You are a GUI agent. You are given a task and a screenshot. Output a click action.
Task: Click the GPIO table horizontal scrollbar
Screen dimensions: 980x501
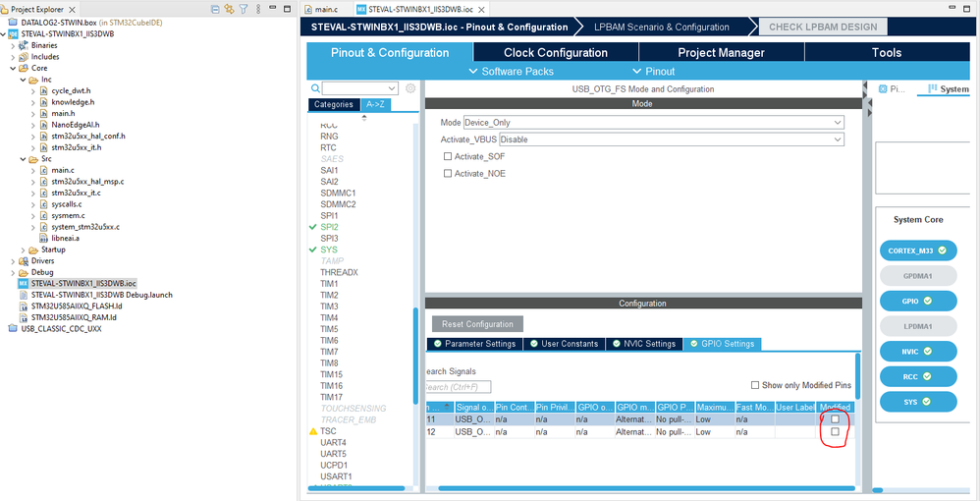click(x=646, y=488)
